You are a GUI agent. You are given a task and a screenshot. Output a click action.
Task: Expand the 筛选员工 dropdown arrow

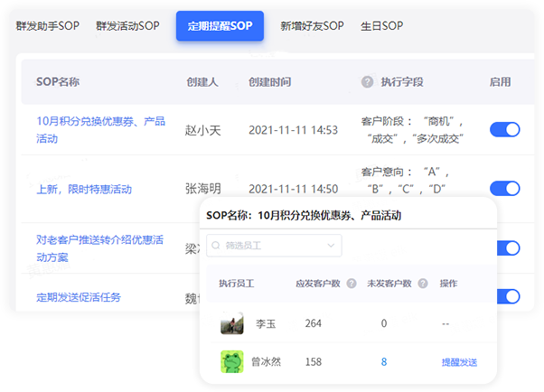click(332, 245)
